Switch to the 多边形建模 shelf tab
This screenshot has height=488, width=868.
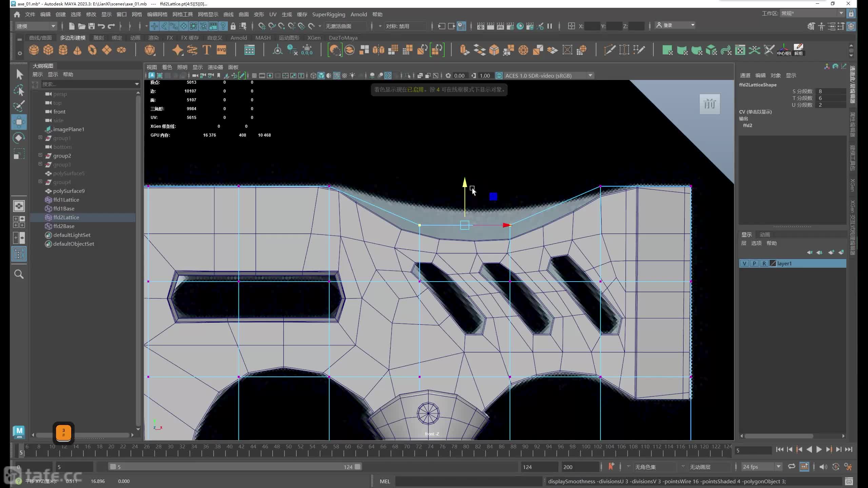[73, 38]
